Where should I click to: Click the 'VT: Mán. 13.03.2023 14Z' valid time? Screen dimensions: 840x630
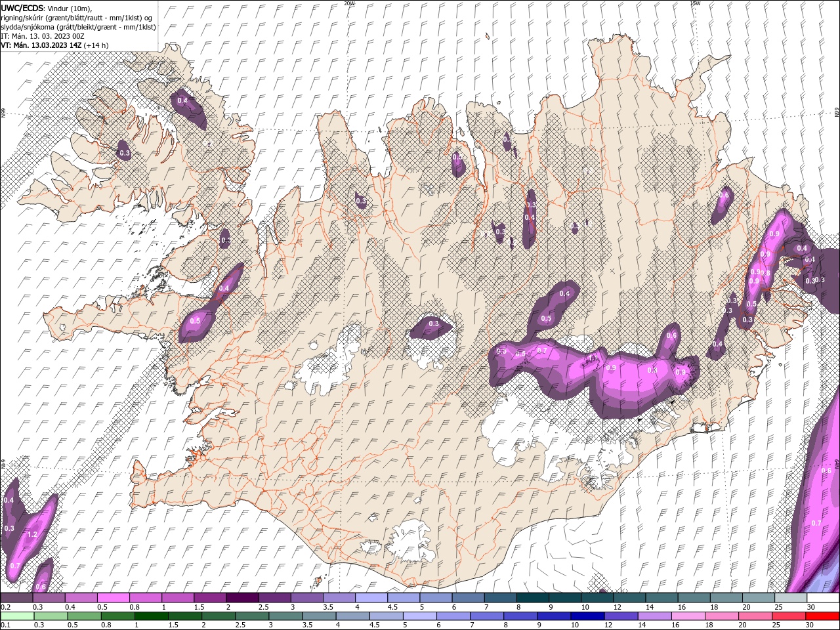tap(41, 45)
